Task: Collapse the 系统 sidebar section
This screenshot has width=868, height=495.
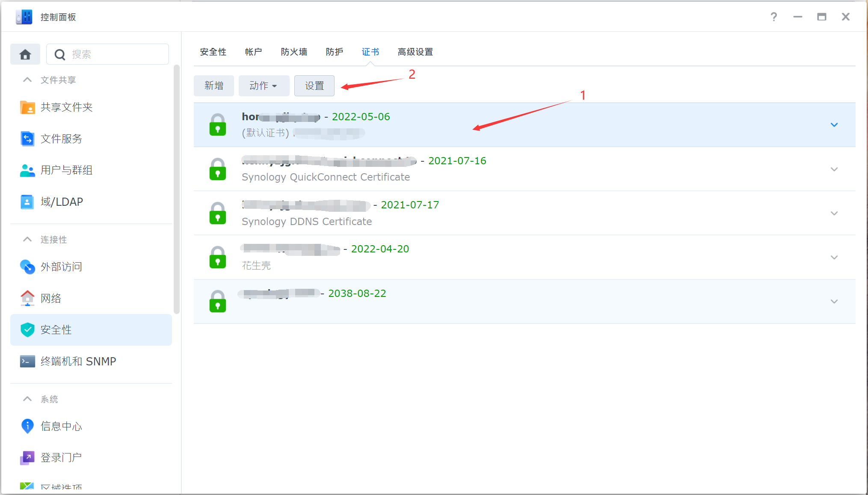Action: 27,399
